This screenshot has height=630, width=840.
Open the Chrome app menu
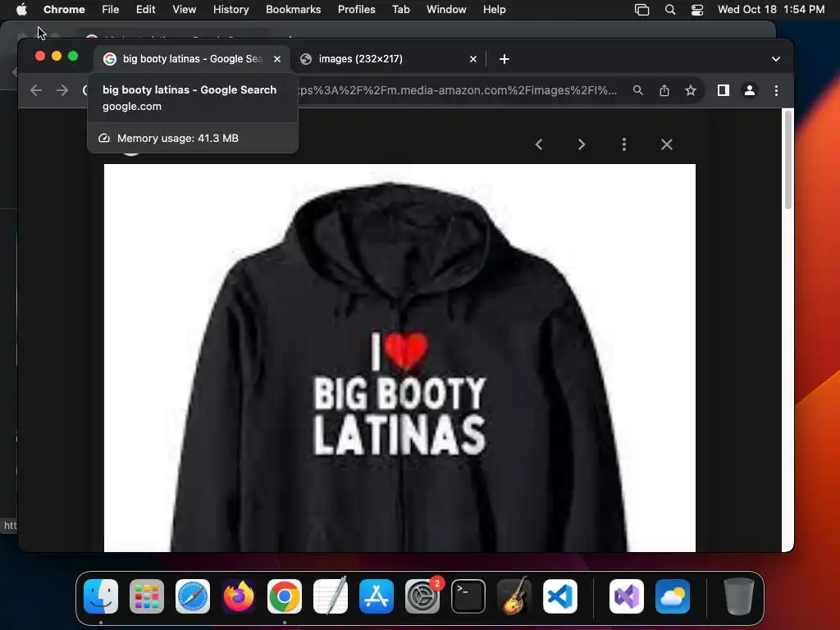64,10
